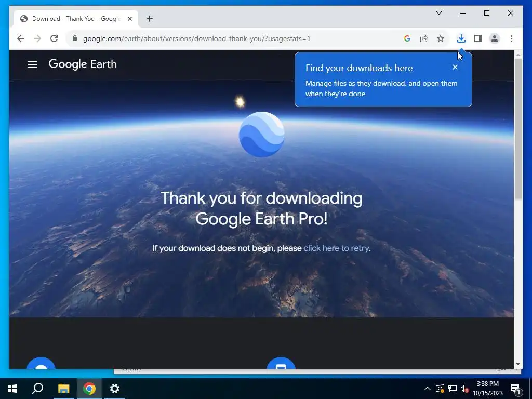Image resolution: width=532 pixels, height=399 pixels.
Task: Open taskbar search magnifier
Action: (x=37, y=389)
